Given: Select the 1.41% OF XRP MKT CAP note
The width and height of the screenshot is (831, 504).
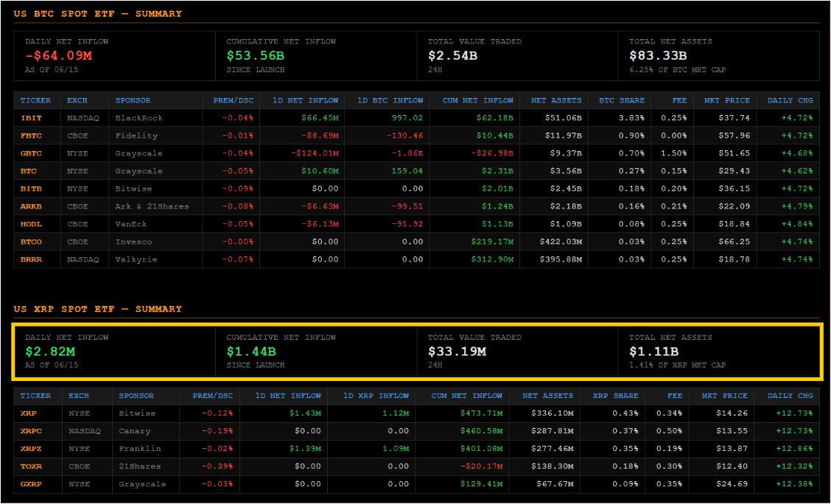Looking at the screenshot, I should 677,365.
